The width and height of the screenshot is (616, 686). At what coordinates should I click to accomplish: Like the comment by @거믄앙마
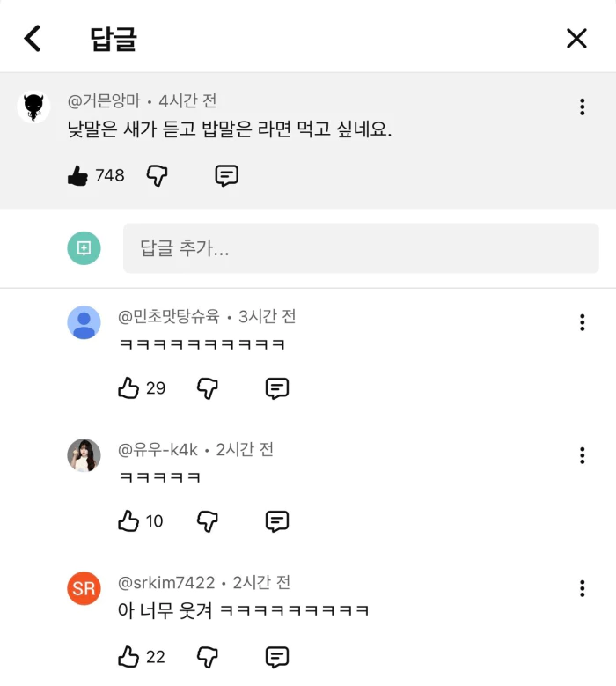pyautogui.click(x=78, y=176)
